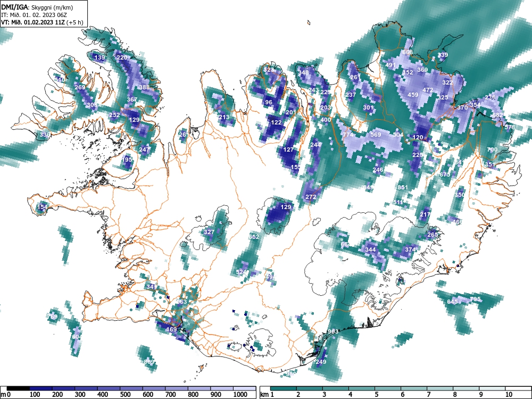Click the map value 336 on west coast

45,135
